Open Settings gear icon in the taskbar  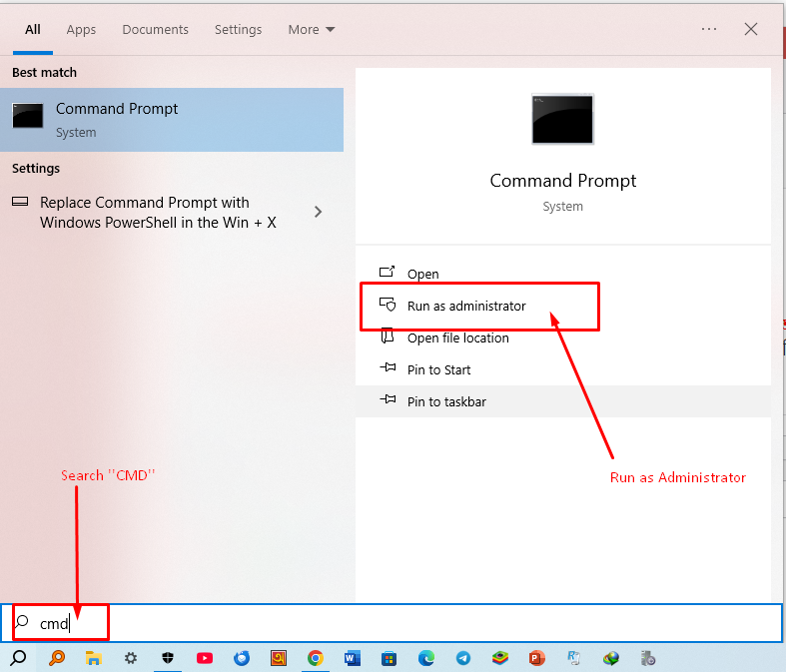131,658
